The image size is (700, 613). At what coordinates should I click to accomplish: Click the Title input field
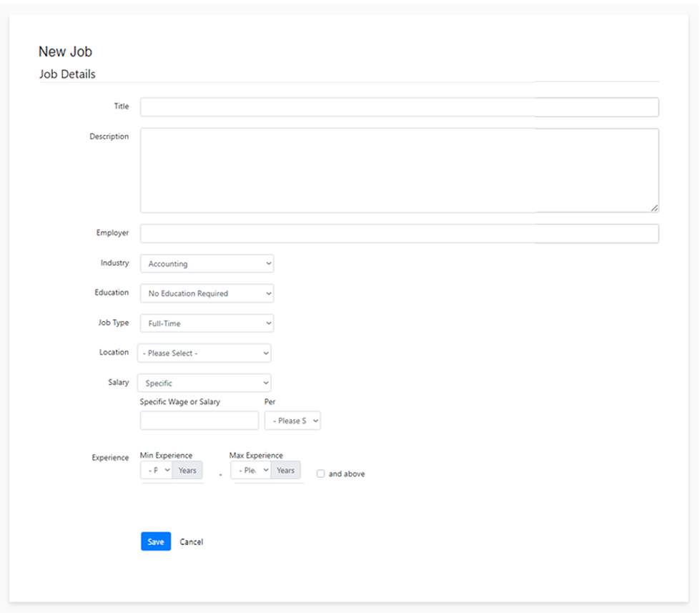[399, 107]
